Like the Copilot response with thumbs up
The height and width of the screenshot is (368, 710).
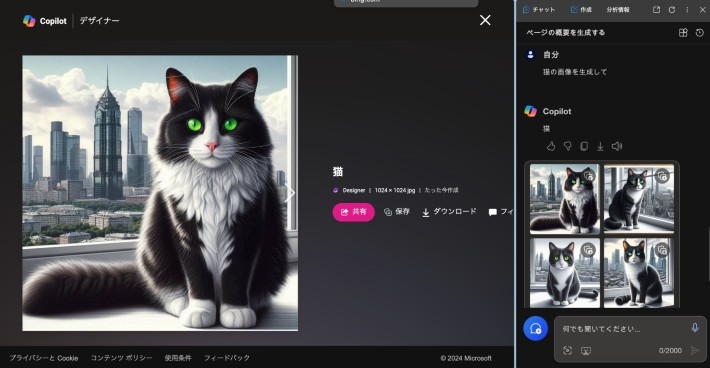pyautogui.click(x=551, y=146)
